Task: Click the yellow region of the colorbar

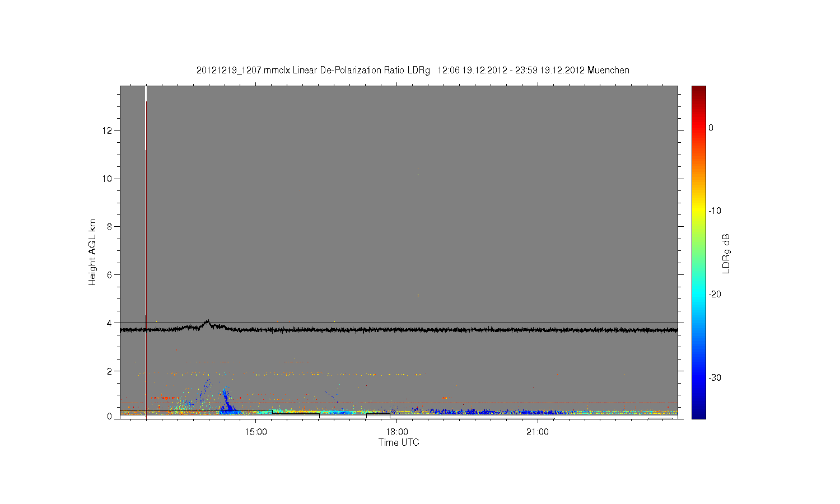Action: (x=698, y=211)
